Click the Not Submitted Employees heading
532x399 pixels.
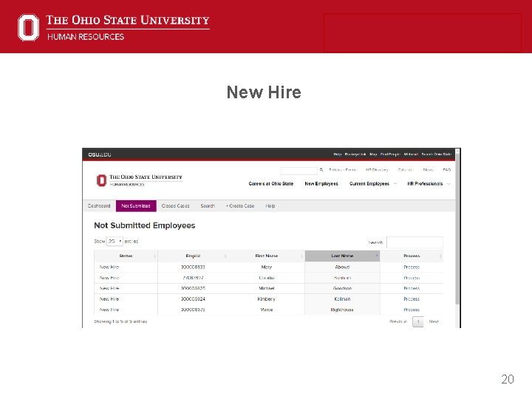click(145, 225)
